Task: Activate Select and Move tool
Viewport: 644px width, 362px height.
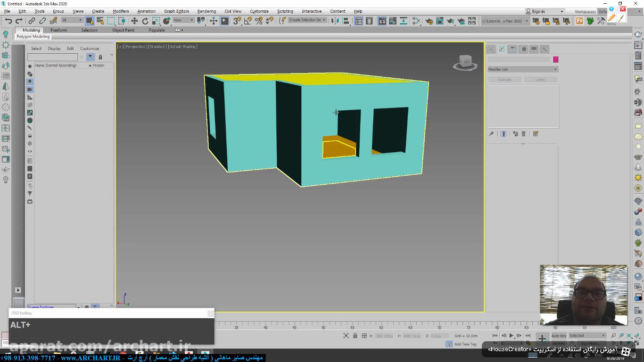Action: tap(134, 21)
